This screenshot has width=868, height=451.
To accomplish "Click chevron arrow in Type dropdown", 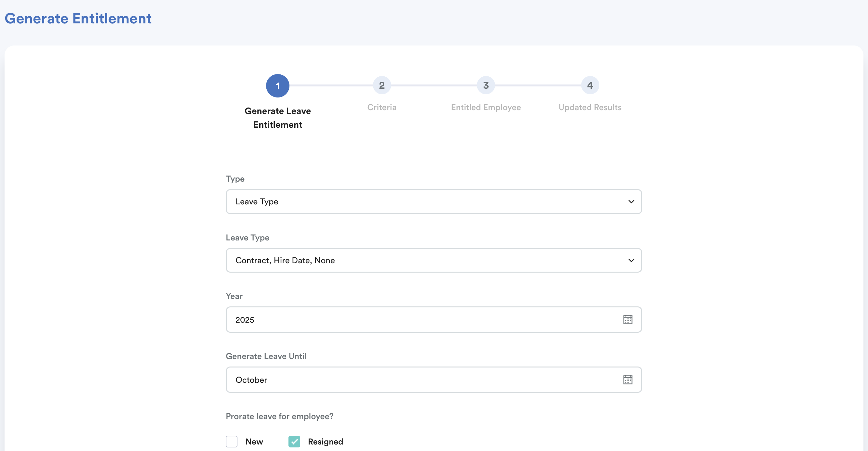I will tap(631, 201).
